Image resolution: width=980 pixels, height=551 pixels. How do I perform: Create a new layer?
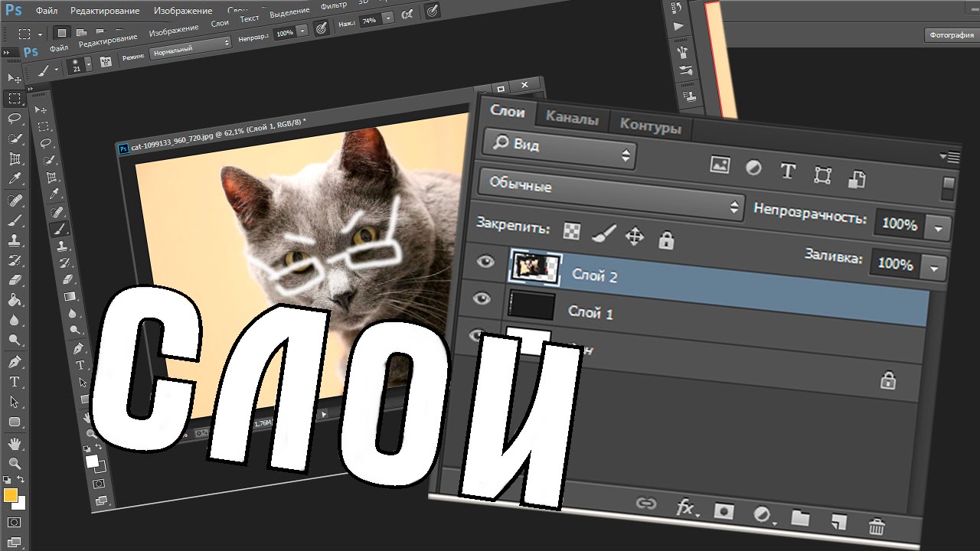coord(839,523)
